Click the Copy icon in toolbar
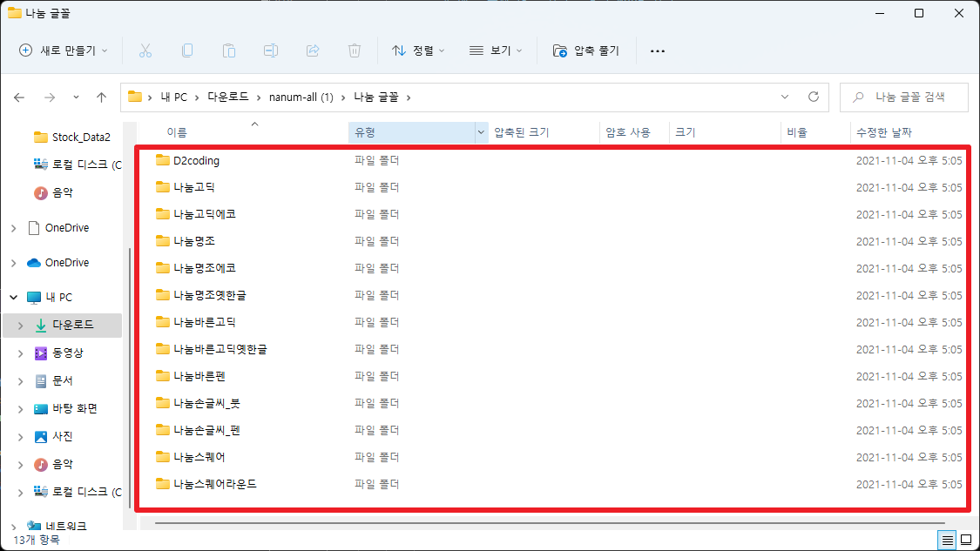The height and width of the screenshot is (551, 980). 187,50
